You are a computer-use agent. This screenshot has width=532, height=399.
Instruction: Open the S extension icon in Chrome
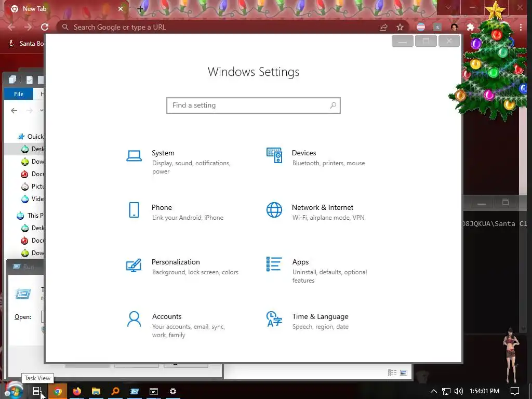(437, 27)
